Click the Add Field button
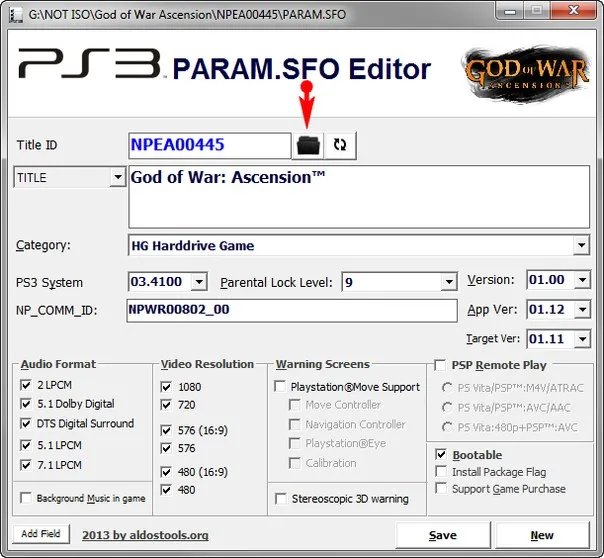Screen dimensions: 604x558 coord(41,534)
